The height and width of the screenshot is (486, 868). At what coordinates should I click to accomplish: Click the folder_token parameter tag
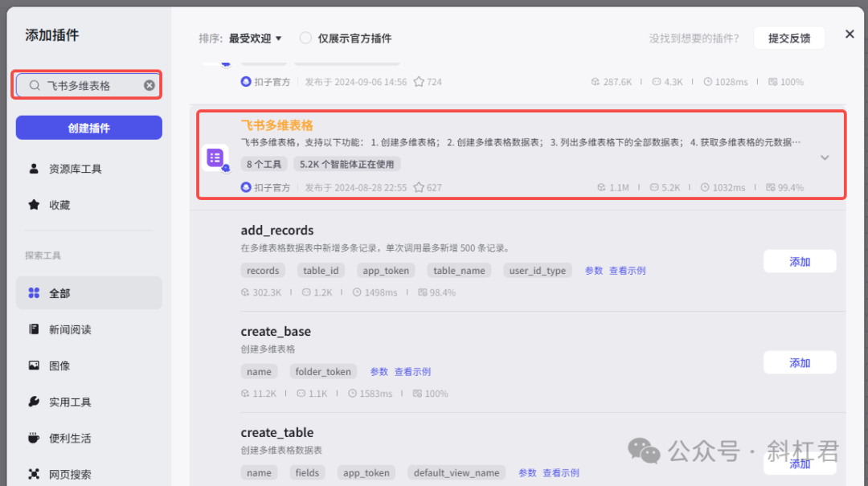[x=323, y=371]
